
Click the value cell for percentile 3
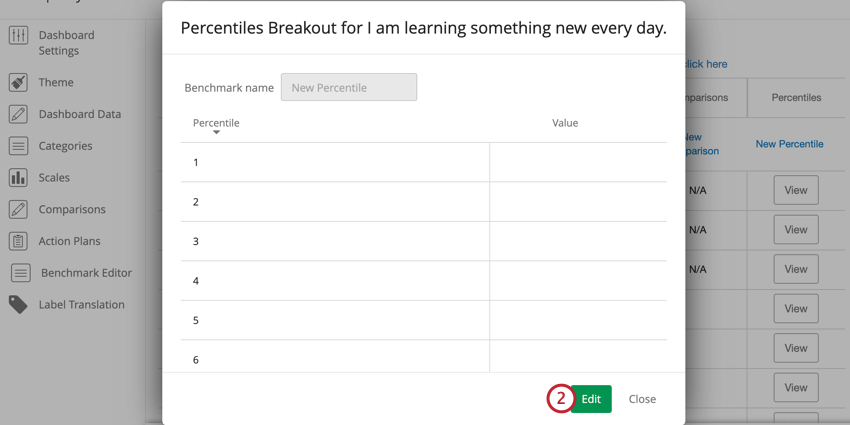point(577,241)
